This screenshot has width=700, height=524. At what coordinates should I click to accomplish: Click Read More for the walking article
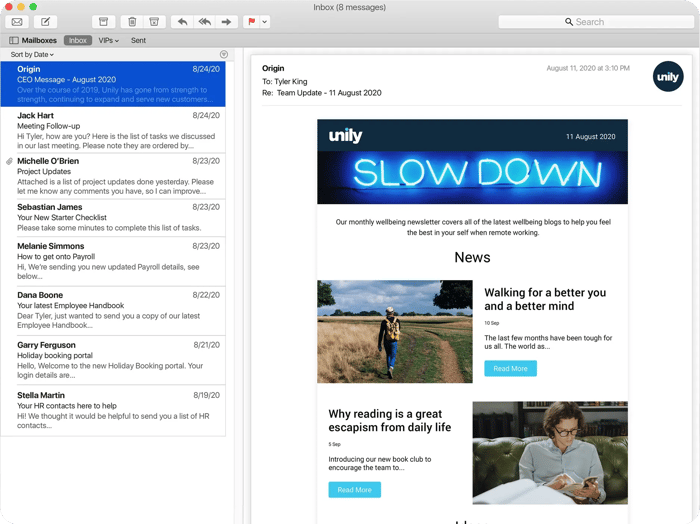click(510, 369)
